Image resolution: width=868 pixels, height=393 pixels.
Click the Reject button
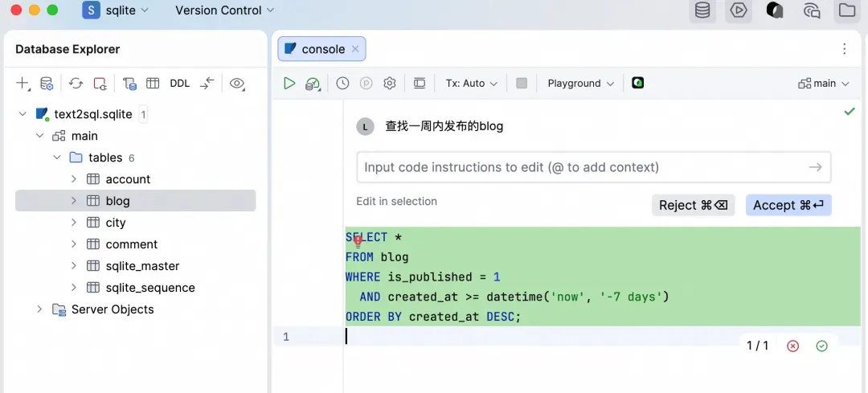coord(693,205)
